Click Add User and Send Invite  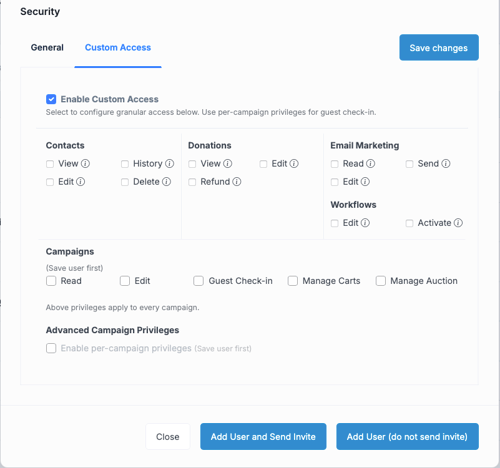pos(263,437)
